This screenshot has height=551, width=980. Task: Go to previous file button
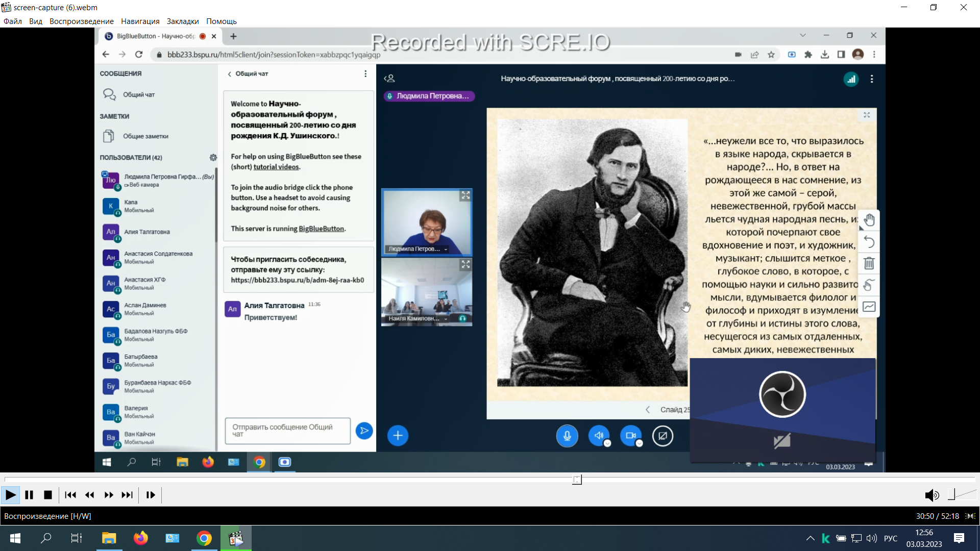point(70,495)
